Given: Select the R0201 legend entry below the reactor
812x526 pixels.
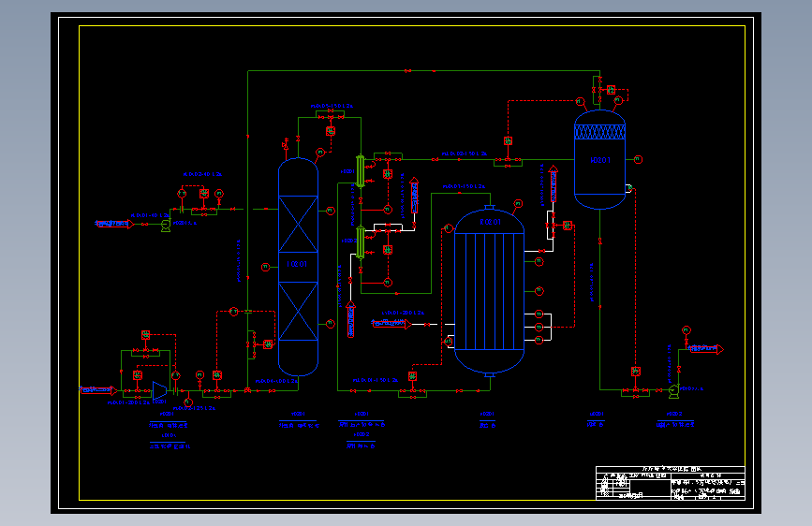Looking at the screenshot, I should (x=487, y=420).
